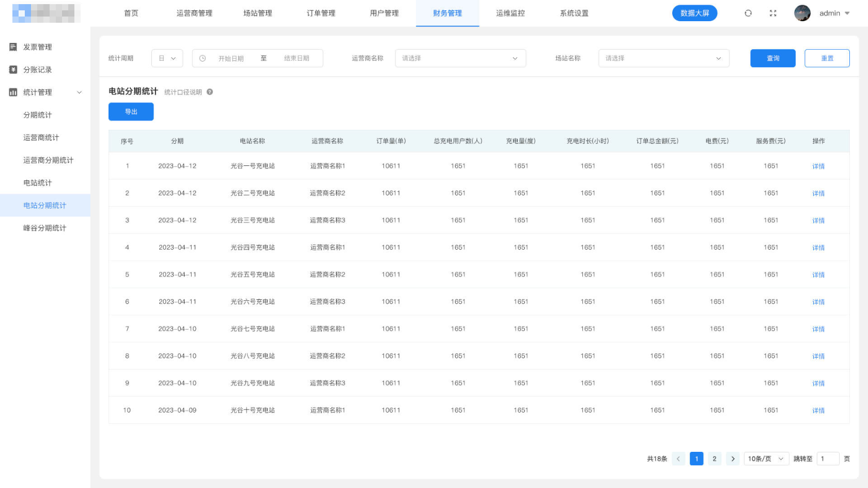
Task: Click the admin avatar picture
Action: click(802, 13)
